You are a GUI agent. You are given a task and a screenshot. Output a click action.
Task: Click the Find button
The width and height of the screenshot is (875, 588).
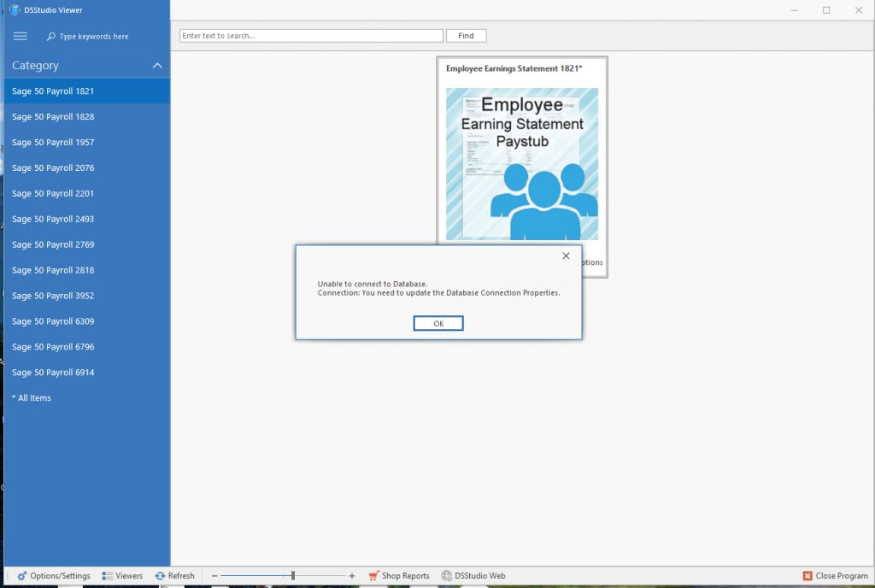(466, 36)
